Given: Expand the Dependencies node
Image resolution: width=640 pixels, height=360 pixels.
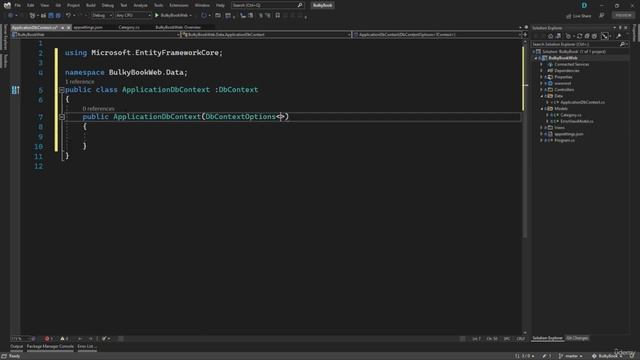Looking at the screenshot, I should [x=542, y=71].
